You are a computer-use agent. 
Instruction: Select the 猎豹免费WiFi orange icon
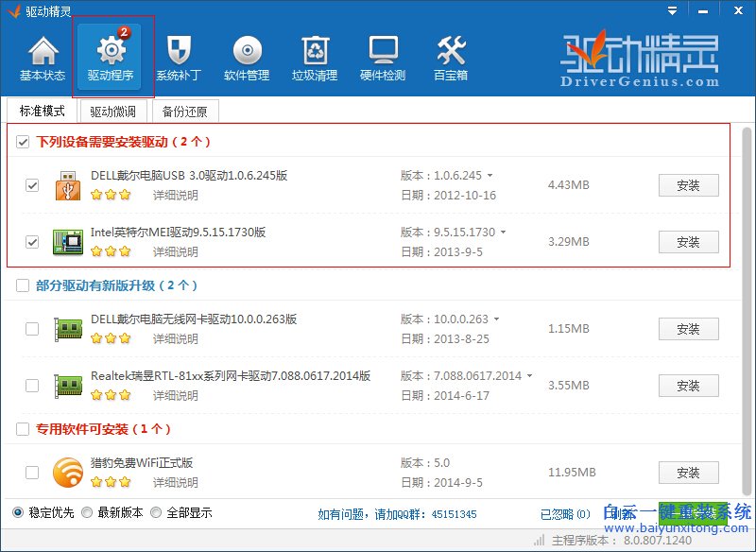[67, 468]
